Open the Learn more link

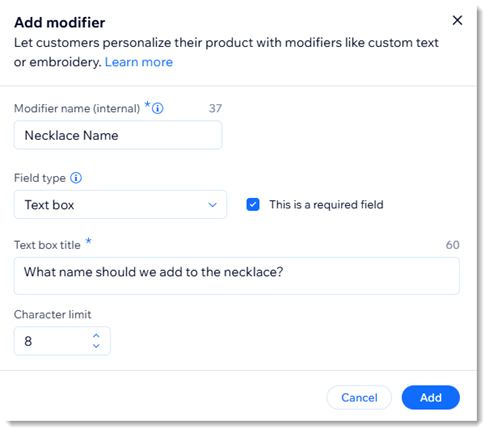point(139,62)
